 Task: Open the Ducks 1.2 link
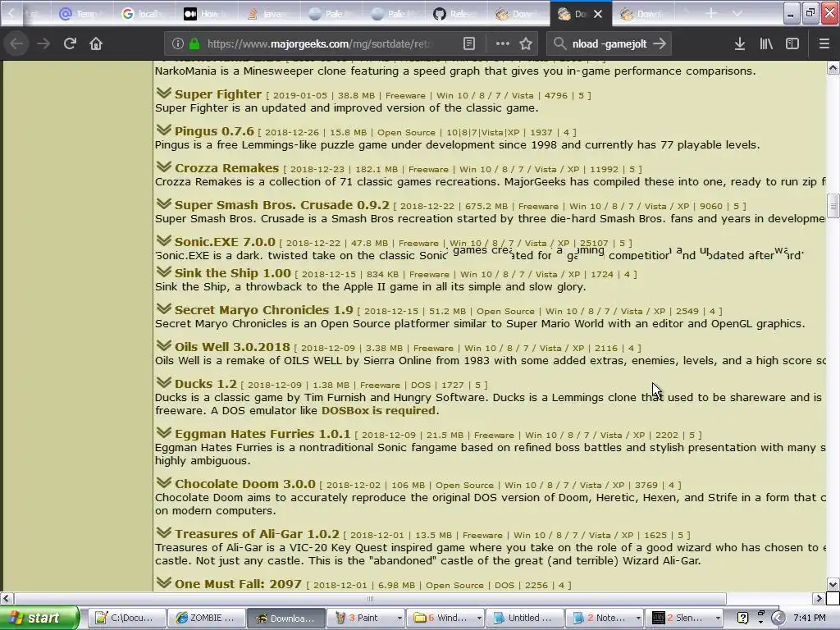coord(206,384)
